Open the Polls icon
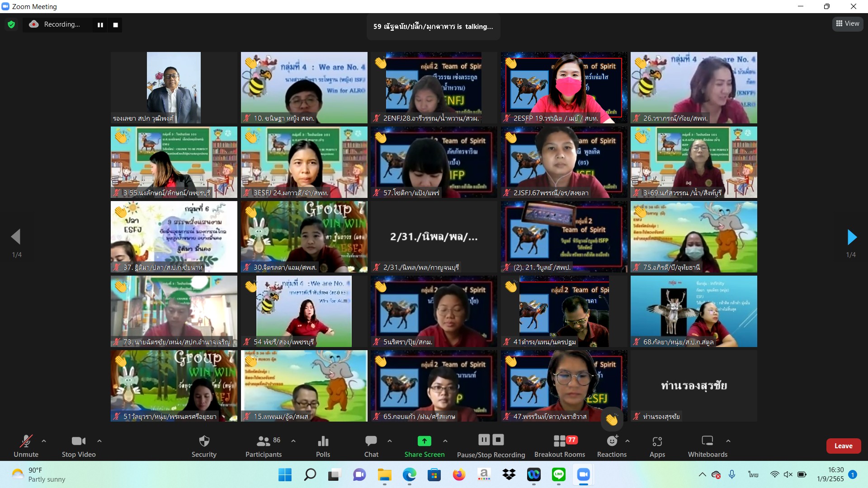 tap(323, 446)
